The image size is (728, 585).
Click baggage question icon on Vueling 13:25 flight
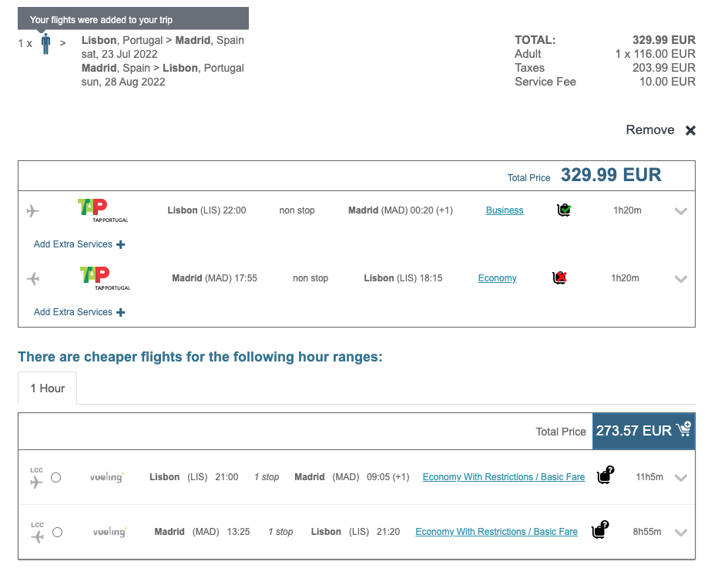pos(599,530)
